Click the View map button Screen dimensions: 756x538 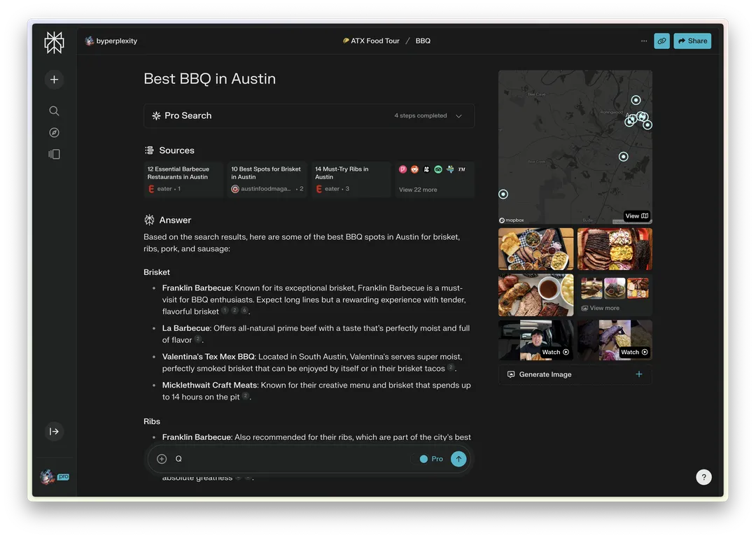point(636,216)
